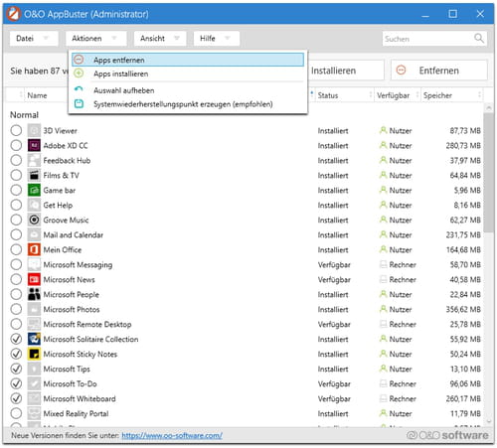This screenshot has width=497, height=448.
Task: Click the Groove Music disc icon
Action: point(34,220)
